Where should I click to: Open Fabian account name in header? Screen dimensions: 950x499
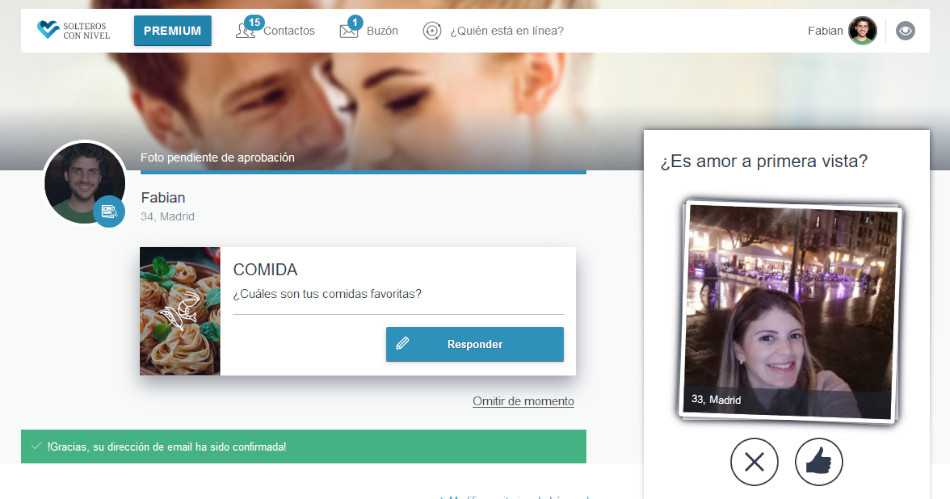click(x=825, y=31)
